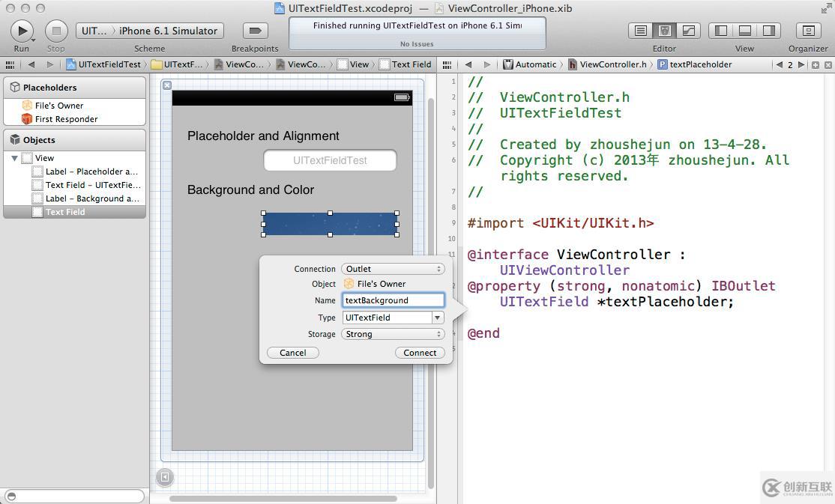
Task: Collapse the View tree disclosure triangle
Action: coord(14,158)
